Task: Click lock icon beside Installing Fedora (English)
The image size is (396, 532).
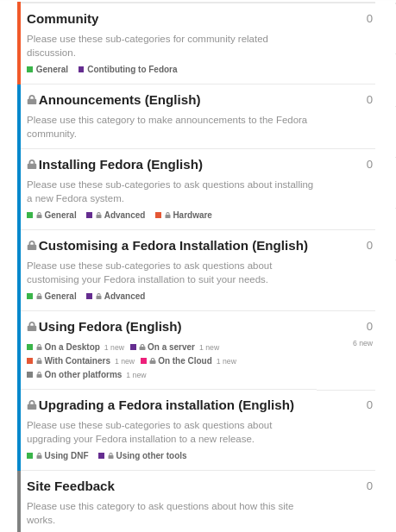Action: (32, 165)
